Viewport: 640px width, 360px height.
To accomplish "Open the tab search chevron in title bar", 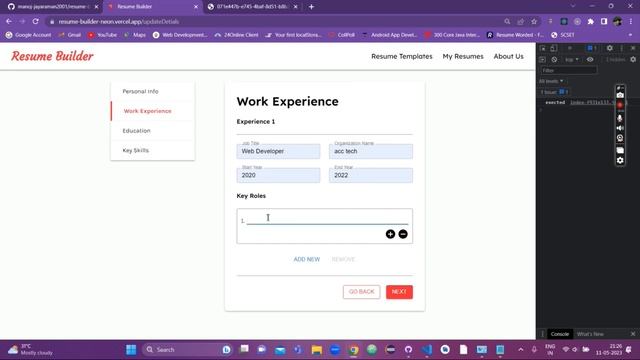I will [573, 6].
